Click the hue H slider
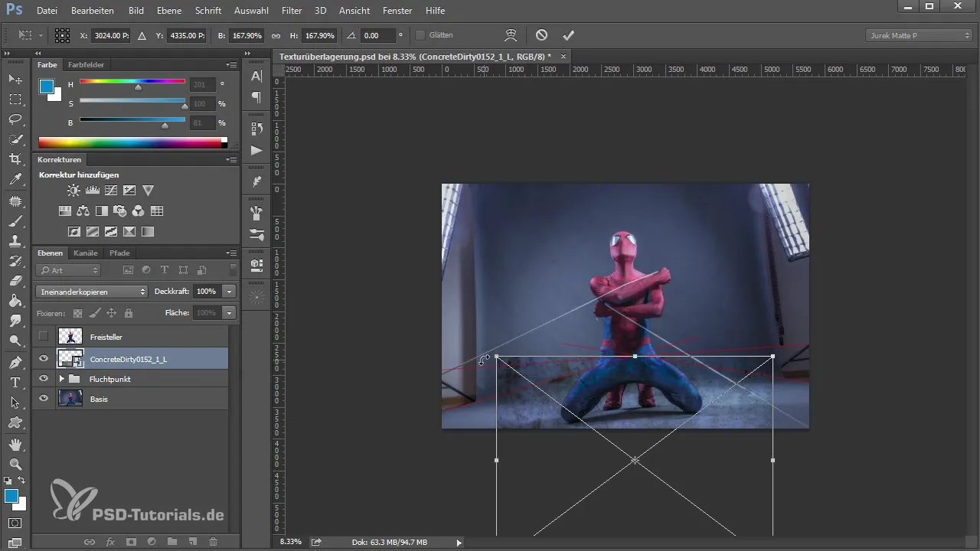Screen dimensions: 980x551 132,83
